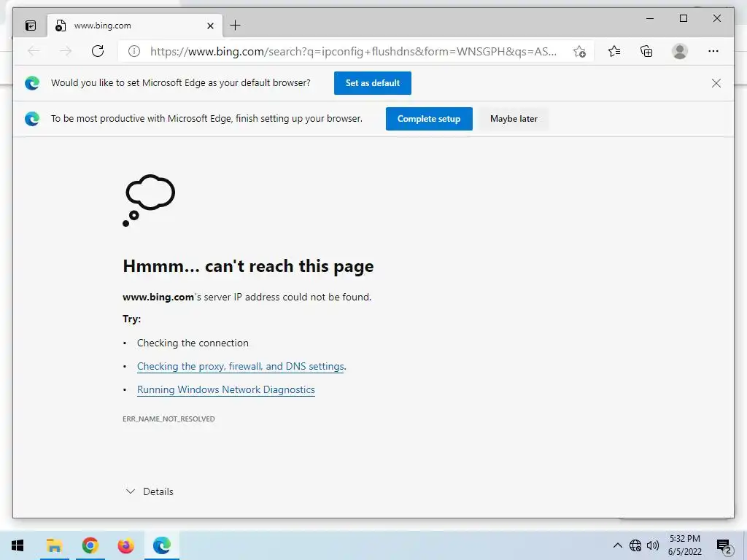
Task: Open the Windows Start menu
Action: [18, 545]
